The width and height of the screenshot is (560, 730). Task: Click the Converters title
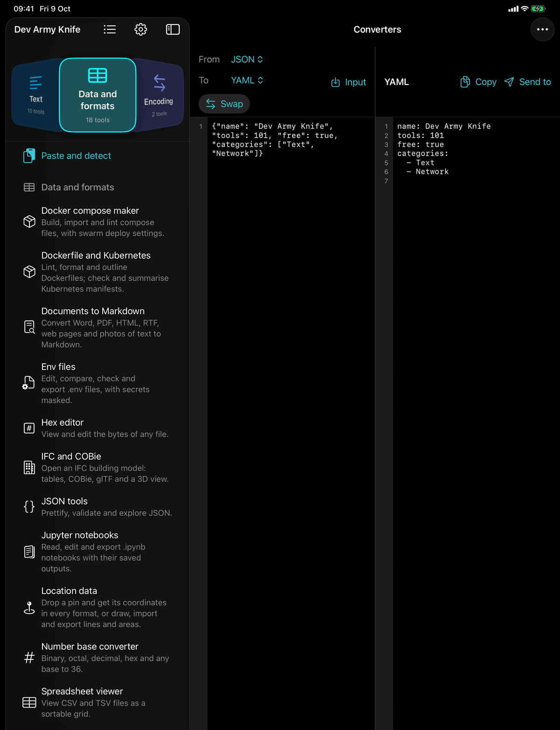[377, 29]
